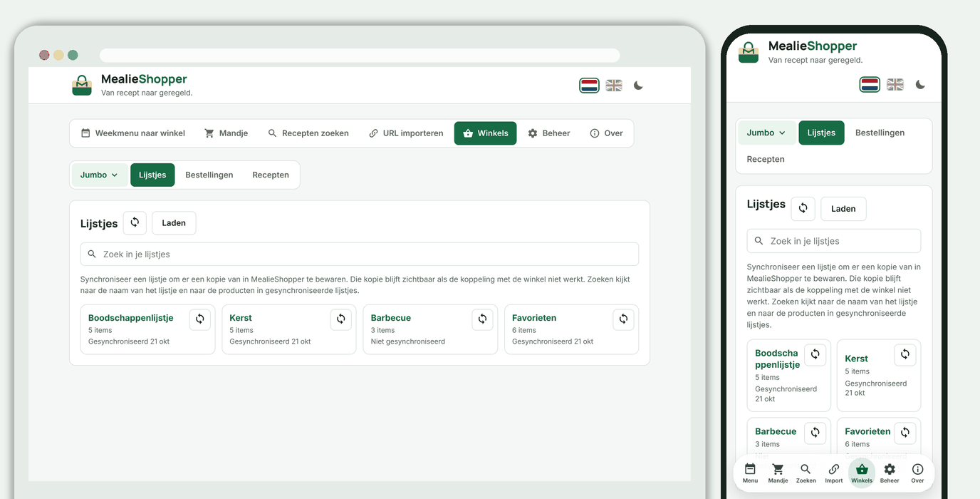Select the Dutch flag on the mobile view
Screen dimensions: 980x499
coord(870,85)
